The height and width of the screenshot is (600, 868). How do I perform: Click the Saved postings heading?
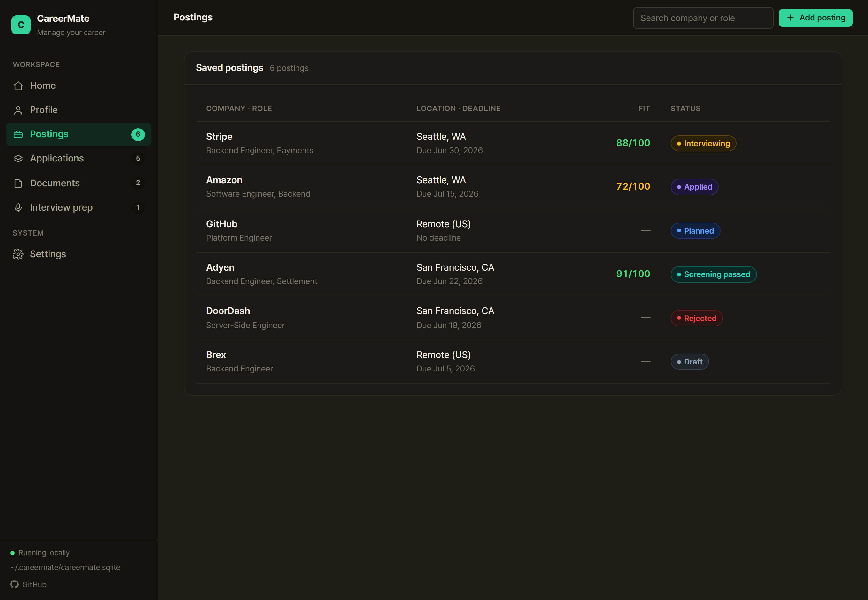pyautogui.click(x=229, y=68)
